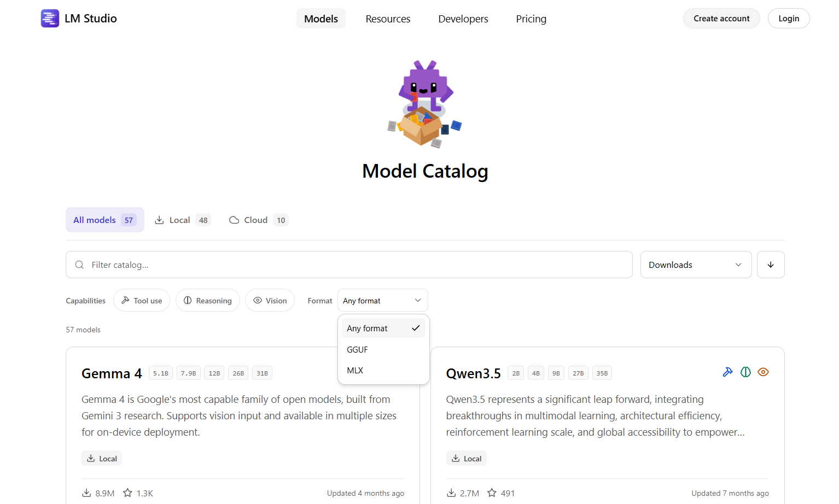Image resolution: width=839 pixels, height=504 pixels.
Task: Toggle the Tool use capability filter
Action: [x=142, y=300]
